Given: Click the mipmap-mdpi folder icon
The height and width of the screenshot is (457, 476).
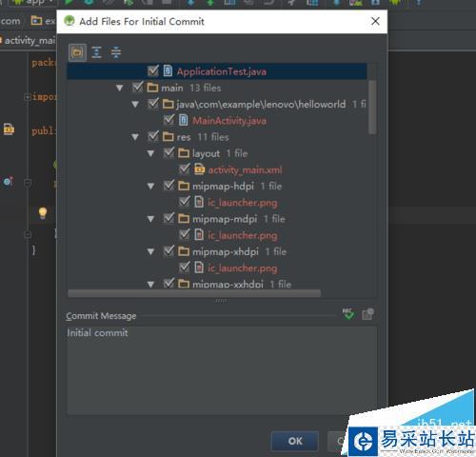Looking at the screenshot, I should (184, 218).
